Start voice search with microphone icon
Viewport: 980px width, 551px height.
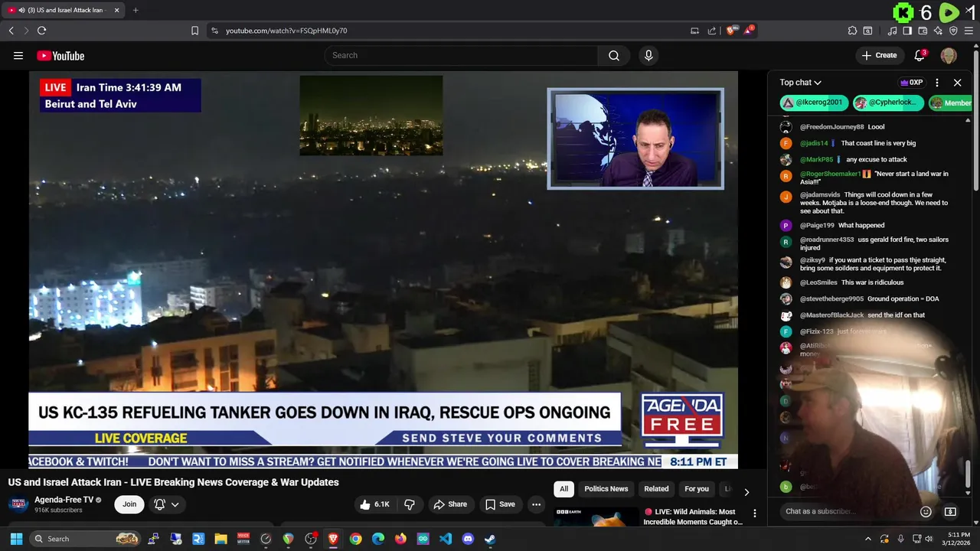(648, 55)
